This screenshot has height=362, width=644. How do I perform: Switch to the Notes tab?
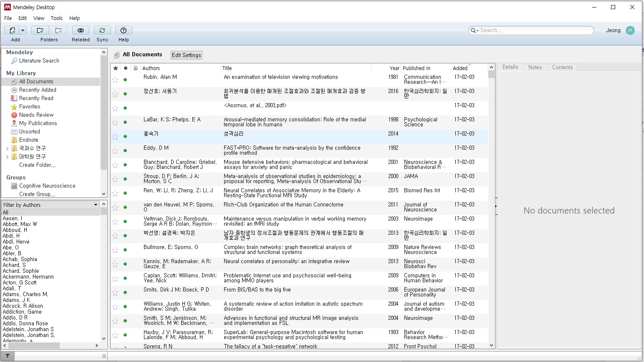coord(535,67)
